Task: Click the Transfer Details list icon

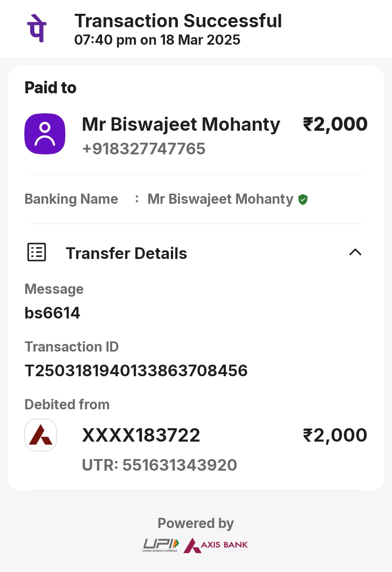Action: [37, 252]
